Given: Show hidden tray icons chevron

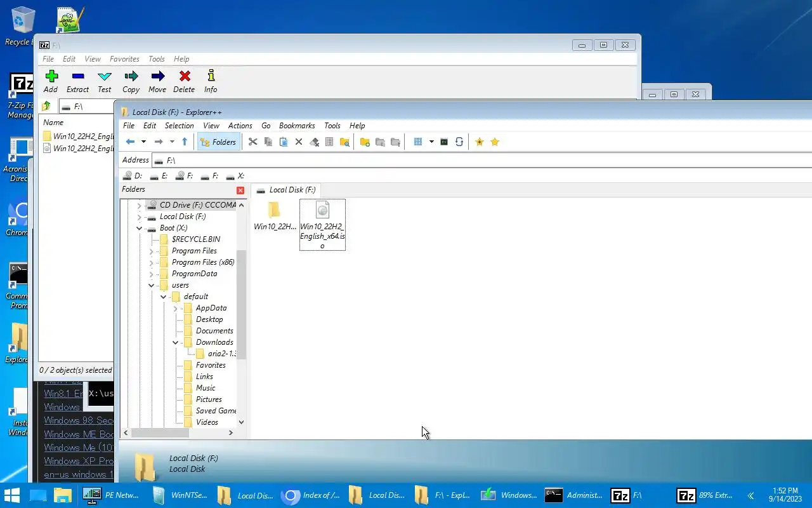Looking at the screenshot, I should [750, 495].
